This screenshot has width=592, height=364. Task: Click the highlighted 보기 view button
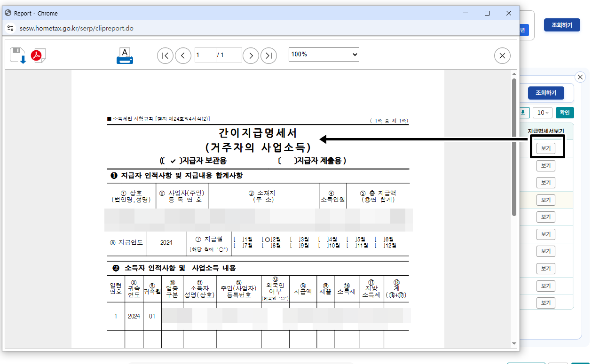pyautogui.click(x=545, y=147)
